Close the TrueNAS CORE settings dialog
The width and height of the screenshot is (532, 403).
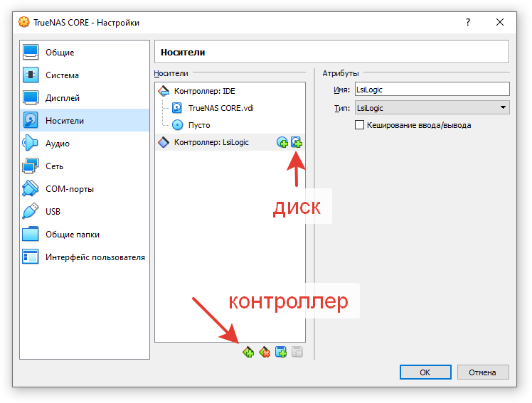[x=500, y=22]
